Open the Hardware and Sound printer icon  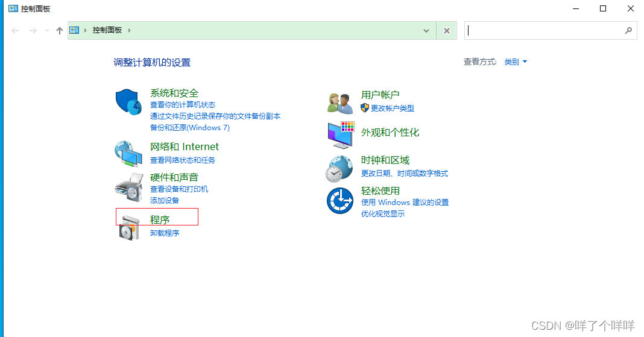pyautogui.click(x=128, y=187)
